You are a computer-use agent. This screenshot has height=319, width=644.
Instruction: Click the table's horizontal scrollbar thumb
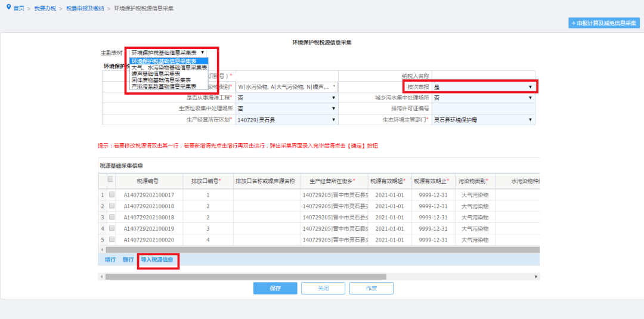(323, 250)
